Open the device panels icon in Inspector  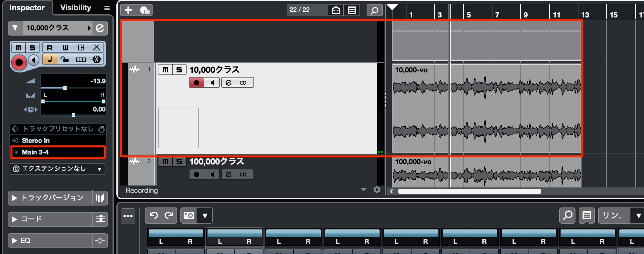(x=81, y=48)
